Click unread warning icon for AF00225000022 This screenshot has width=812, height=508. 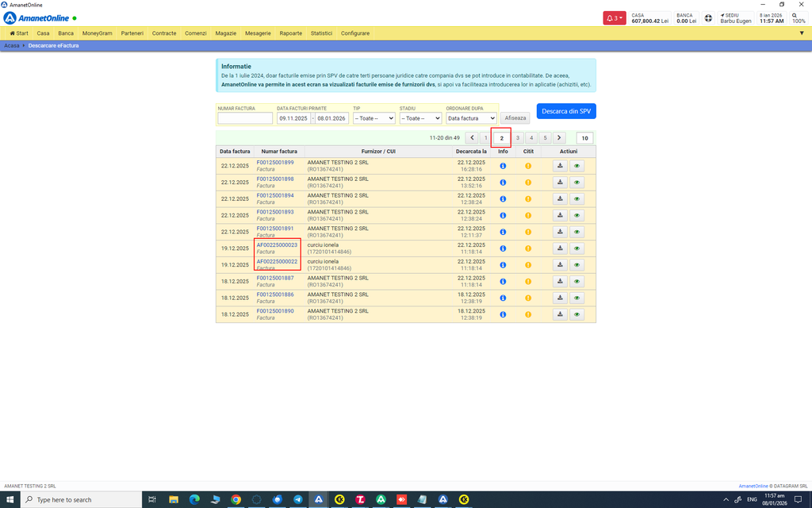(528, 265)
